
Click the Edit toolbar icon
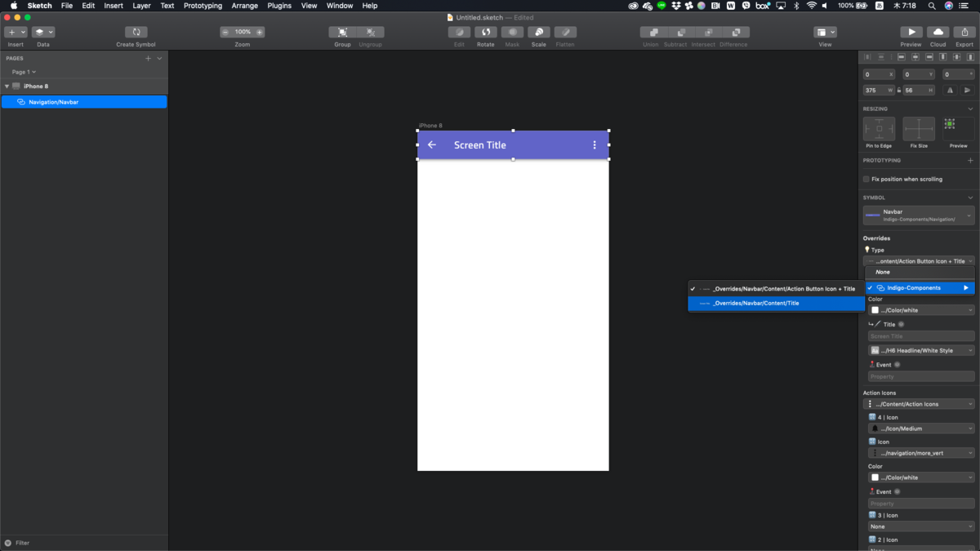point(459,32)
